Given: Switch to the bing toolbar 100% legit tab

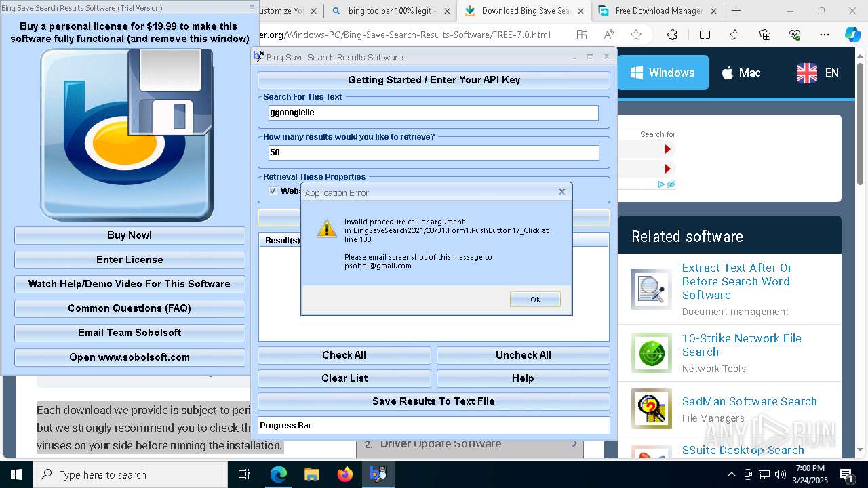Looking at the screenshot, I should pos(391,11).
